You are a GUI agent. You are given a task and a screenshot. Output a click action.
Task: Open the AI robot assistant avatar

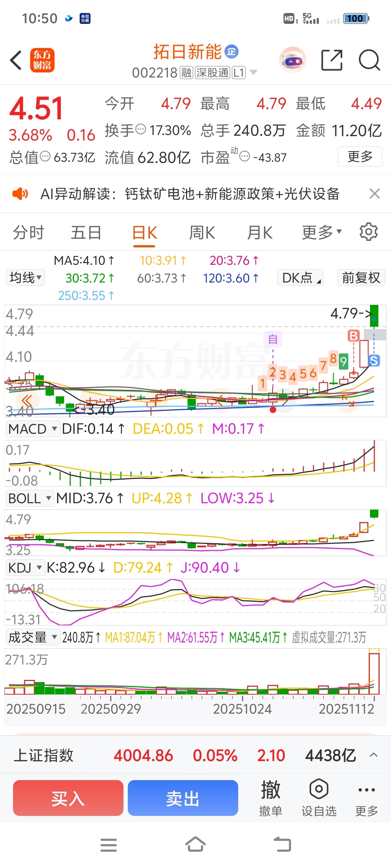293,60
